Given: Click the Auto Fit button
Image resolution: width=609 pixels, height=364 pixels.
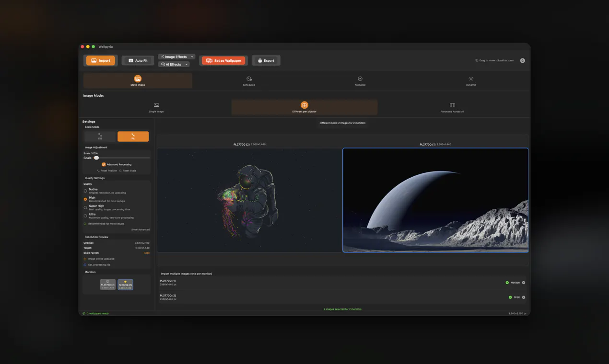Looking at the screenshot, I should pyautogui.click(x=138, y=60).
